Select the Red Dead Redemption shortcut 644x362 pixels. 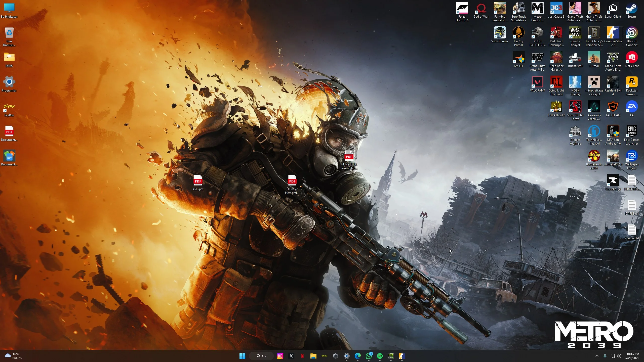click(556, 36)
